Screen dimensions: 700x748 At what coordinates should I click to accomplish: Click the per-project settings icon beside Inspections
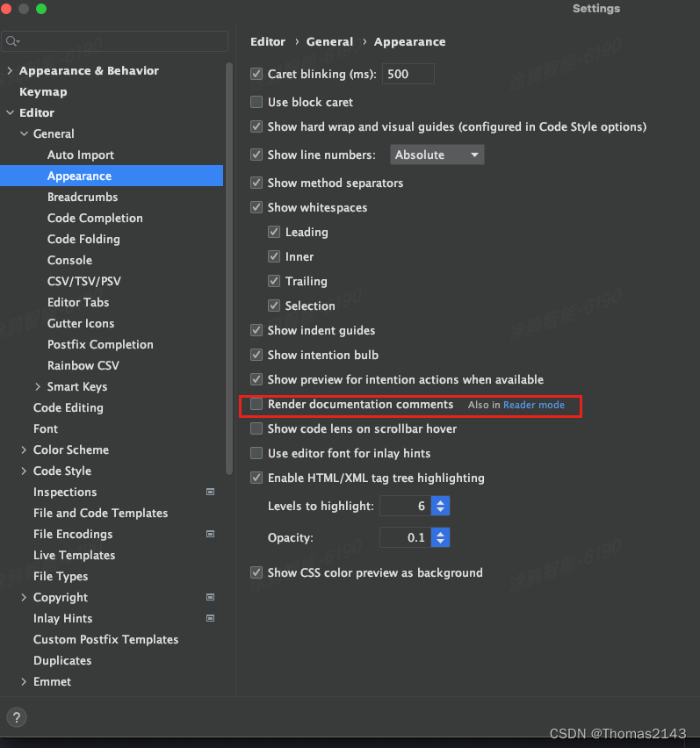click(x=210, y=493)
